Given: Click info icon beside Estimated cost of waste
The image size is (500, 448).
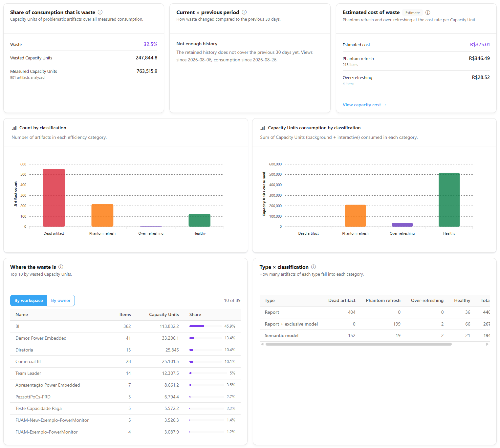Looking at the screenshot, I should coord(428,12).
